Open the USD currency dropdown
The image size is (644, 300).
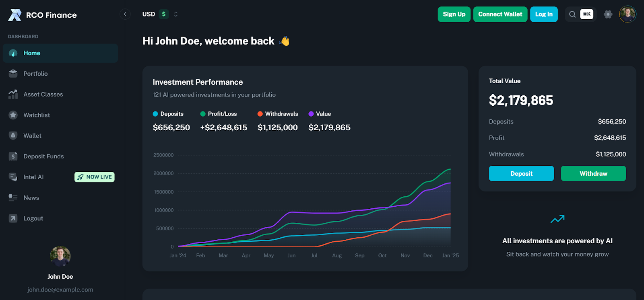tap(160, 14)
